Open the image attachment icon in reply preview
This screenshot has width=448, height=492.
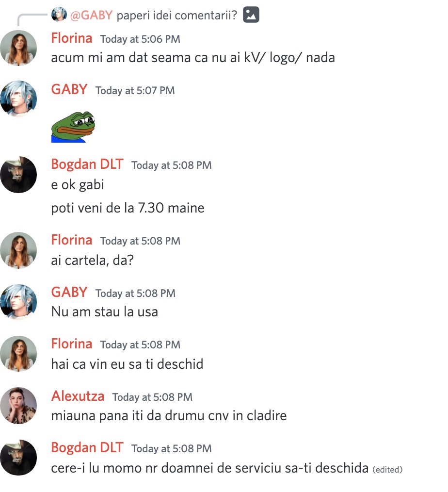(x=251, y=15)
